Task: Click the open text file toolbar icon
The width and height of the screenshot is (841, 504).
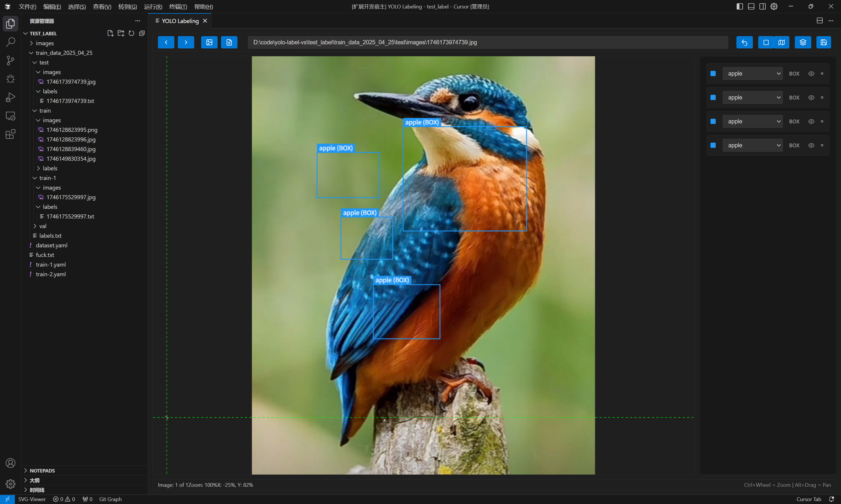Action: 229,42
